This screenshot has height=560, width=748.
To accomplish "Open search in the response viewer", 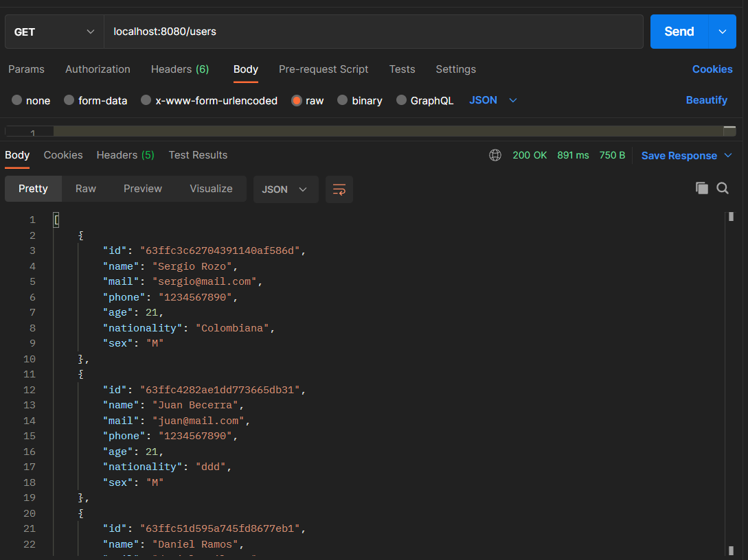I will point(722,187).
